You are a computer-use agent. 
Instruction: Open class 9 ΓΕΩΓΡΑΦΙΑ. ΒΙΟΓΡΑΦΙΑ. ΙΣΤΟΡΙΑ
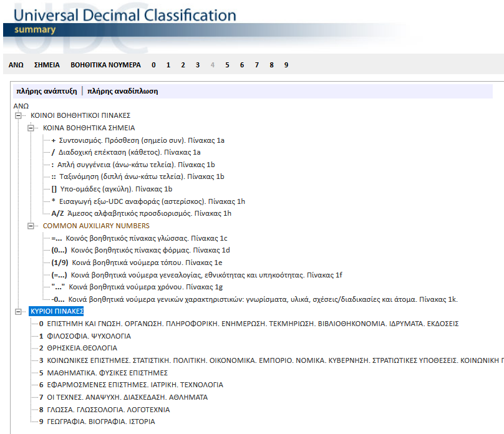tap(97, 422)
